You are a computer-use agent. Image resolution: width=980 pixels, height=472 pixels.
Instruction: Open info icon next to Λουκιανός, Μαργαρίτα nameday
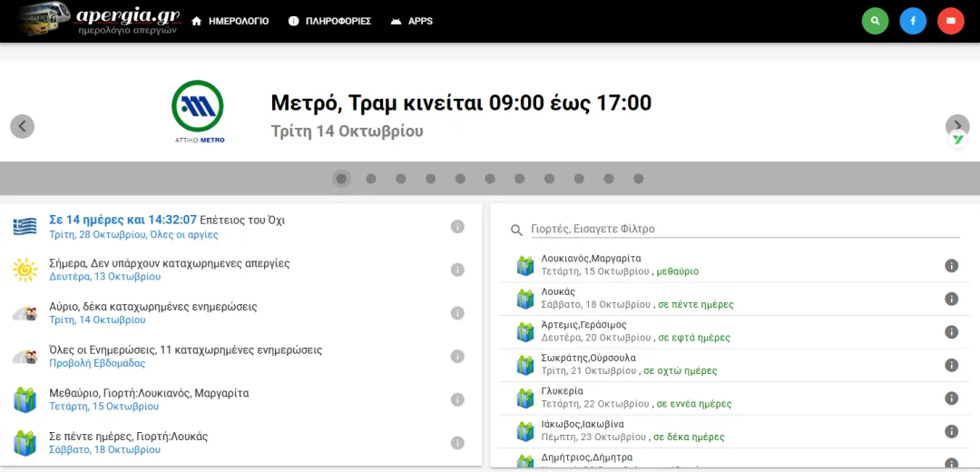[951, 266]
